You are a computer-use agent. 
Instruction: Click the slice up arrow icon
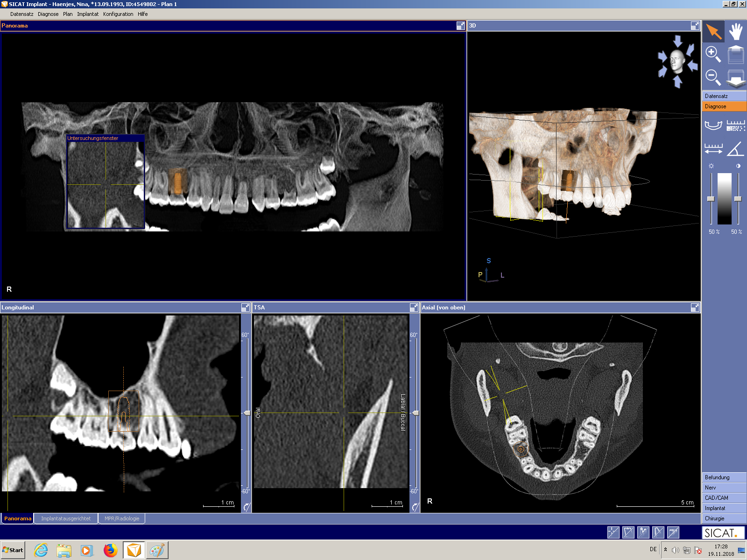coord(736,55)
